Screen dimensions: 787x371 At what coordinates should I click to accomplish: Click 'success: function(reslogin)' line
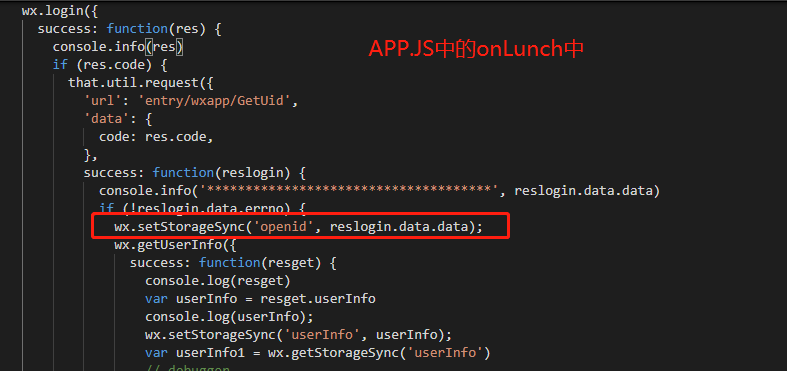195,173
